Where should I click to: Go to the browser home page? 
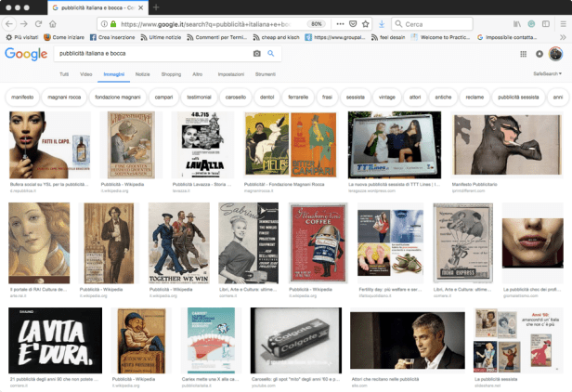click(x=55, y=23)
